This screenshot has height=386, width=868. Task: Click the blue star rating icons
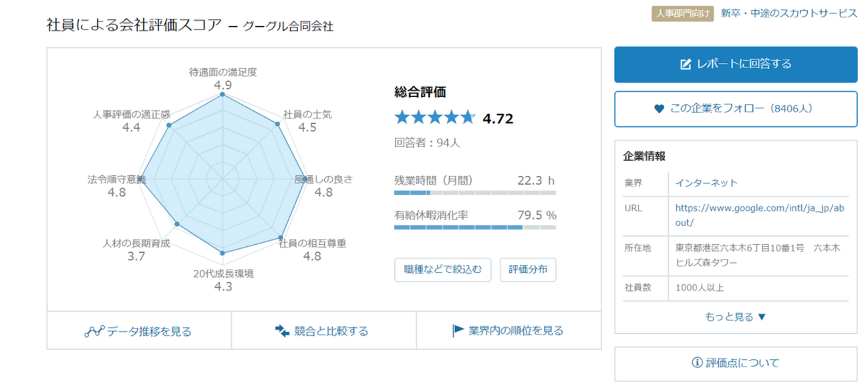point(434,118)
